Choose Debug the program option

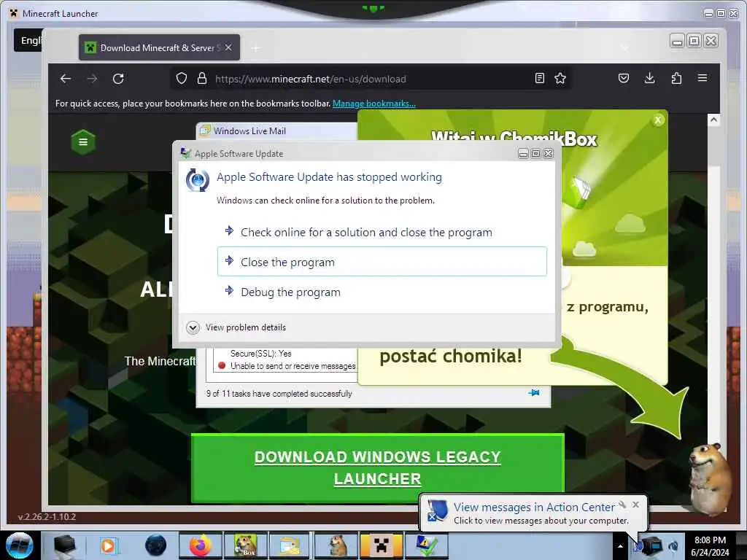pos(382,292)
